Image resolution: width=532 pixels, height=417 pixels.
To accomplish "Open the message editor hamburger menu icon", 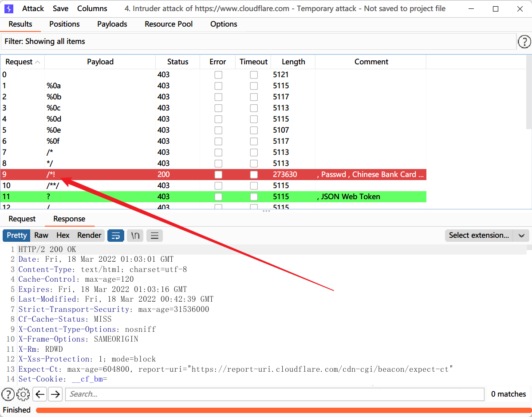I will (x=155, y=236).
